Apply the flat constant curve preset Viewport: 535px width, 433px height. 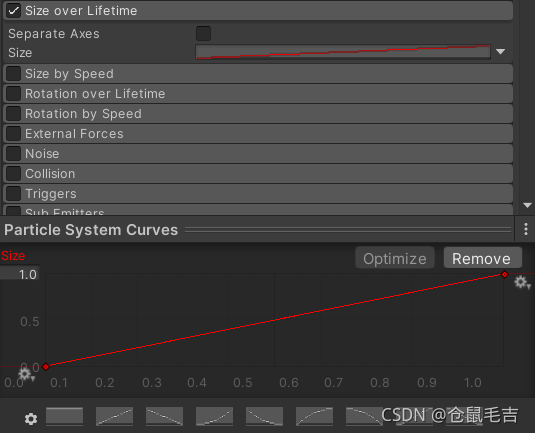[64, 416]
